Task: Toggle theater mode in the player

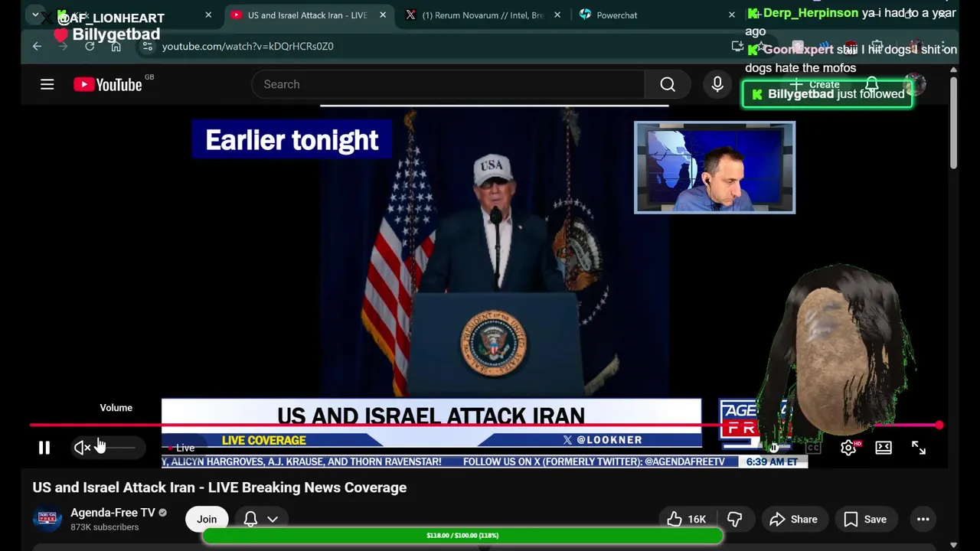Action: [884, 448]
